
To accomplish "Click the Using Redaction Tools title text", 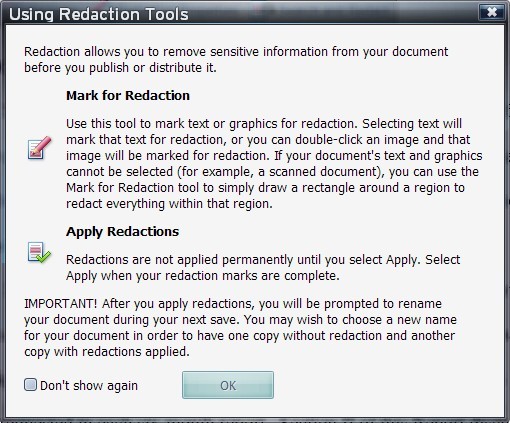I will tap(99, 14).
